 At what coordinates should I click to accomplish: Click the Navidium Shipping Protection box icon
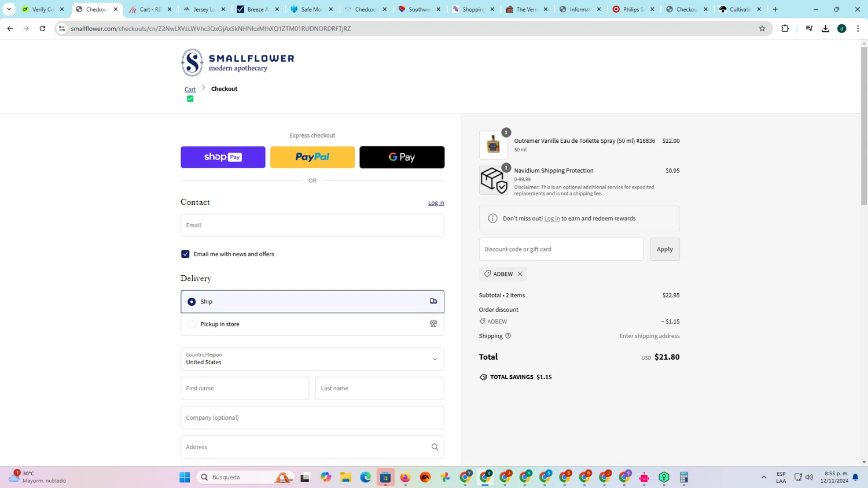pos(493,180)
